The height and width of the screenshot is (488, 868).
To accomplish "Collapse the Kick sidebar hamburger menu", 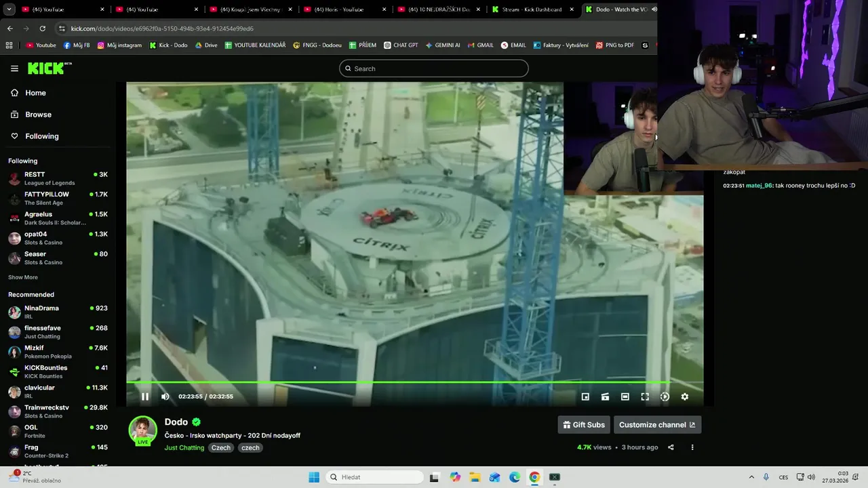I will click(14, 68).
